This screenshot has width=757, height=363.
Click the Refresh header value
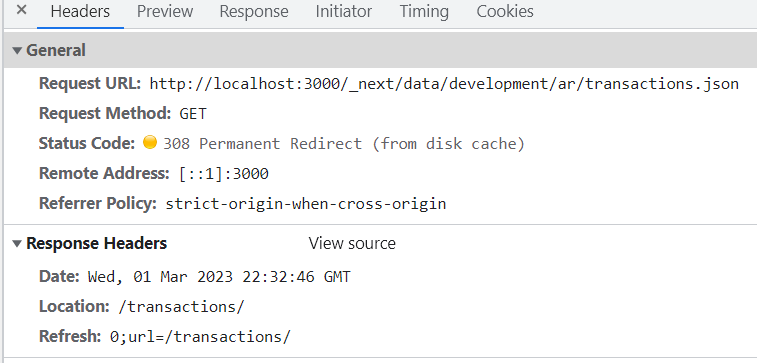[x=200, y=336]
